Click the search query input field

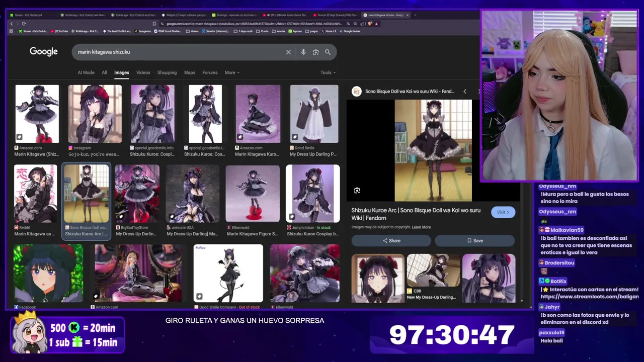(x=179, y=52)
